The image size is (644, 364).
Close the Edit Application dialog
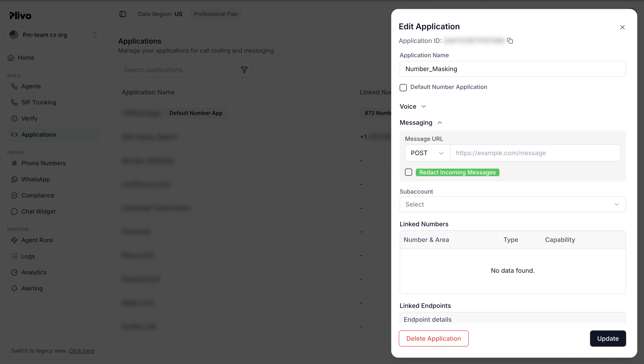(x=623, y=27)
